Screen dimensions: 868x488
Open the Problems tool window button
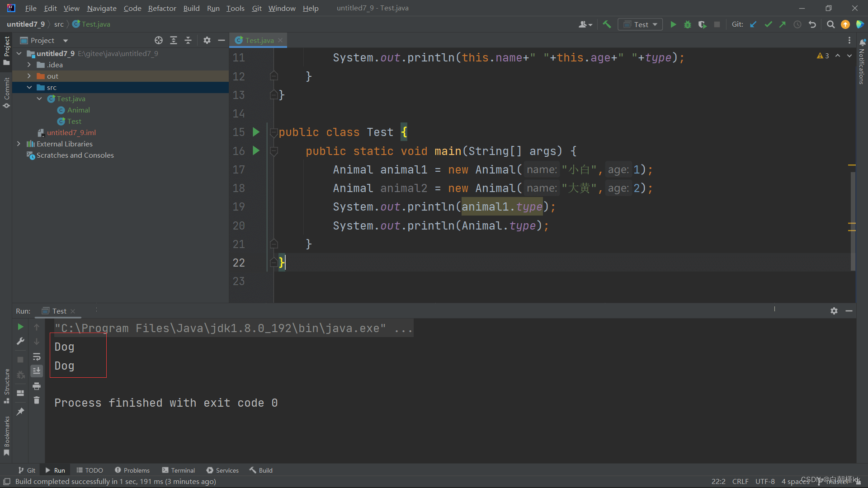pos(132,470)
